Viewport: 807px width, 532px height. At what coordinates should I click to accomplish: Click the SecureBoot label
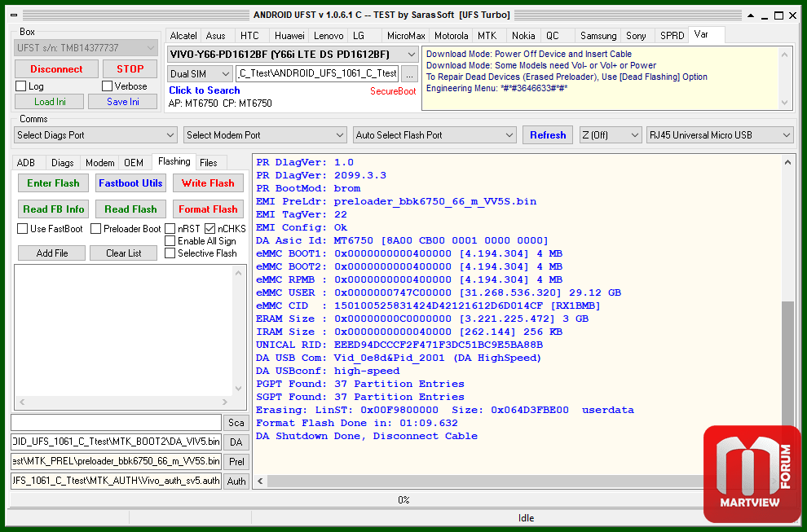393,91
